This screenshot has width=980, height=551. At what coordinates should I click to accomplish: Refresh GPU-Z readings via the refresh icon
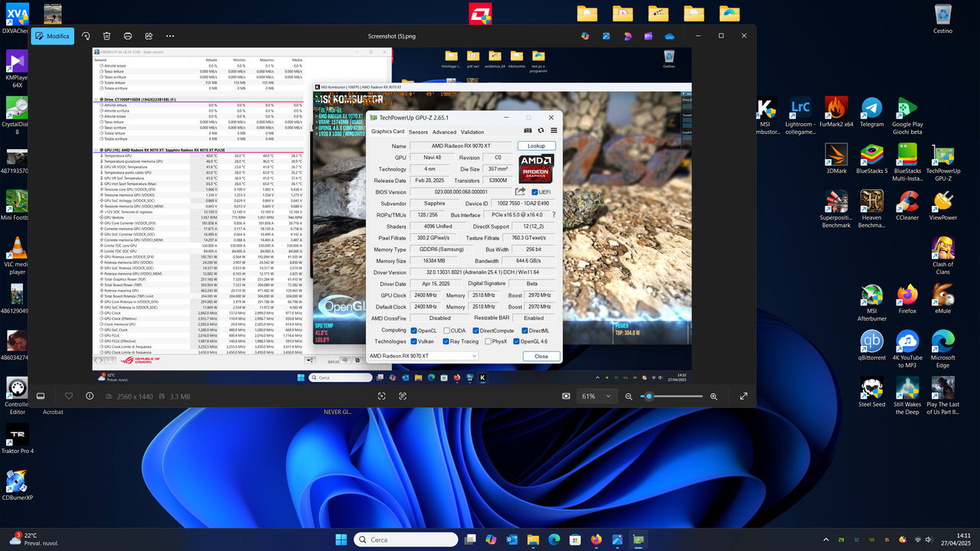click(x=541, y=131)
